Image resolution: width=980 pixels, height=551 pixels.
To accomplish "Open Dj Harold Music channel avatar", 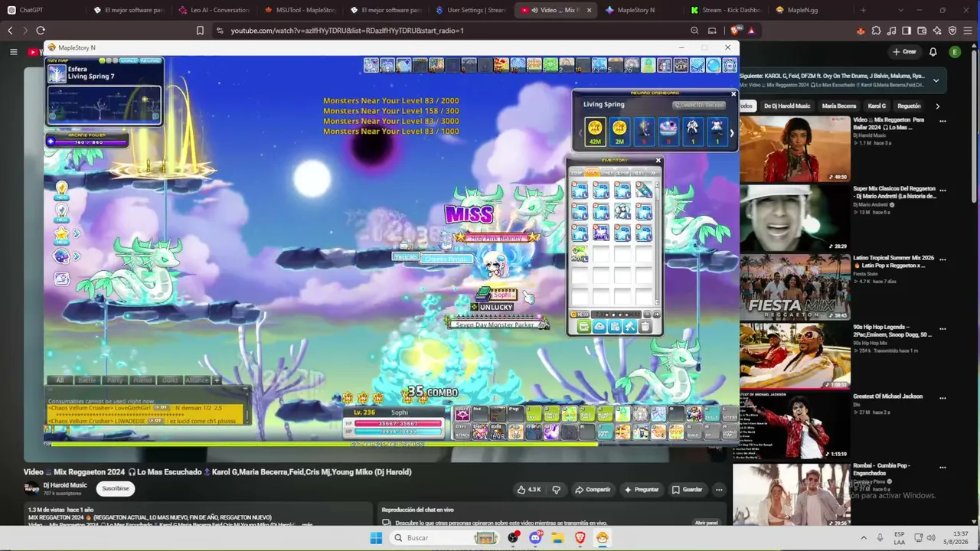I will coord(31,488).
